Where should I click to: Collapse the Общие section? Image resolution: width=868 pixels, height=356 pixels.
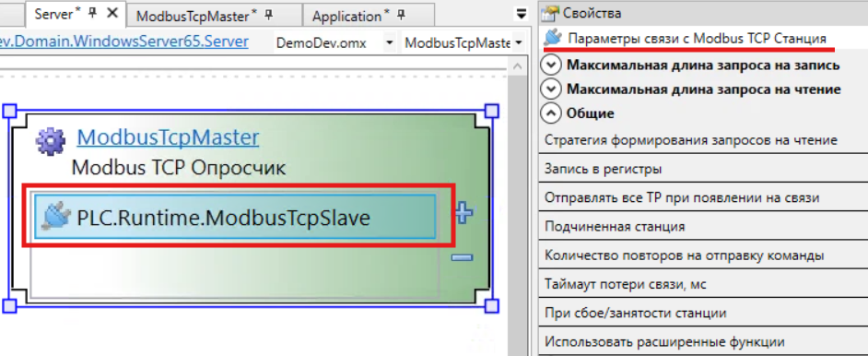550,113
